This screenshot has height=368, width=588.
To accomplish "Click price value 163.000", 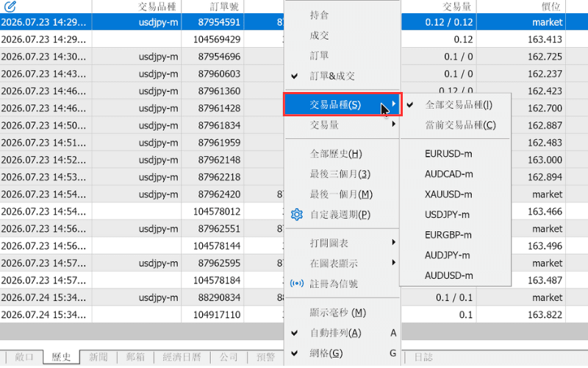I will click(545, 160).
